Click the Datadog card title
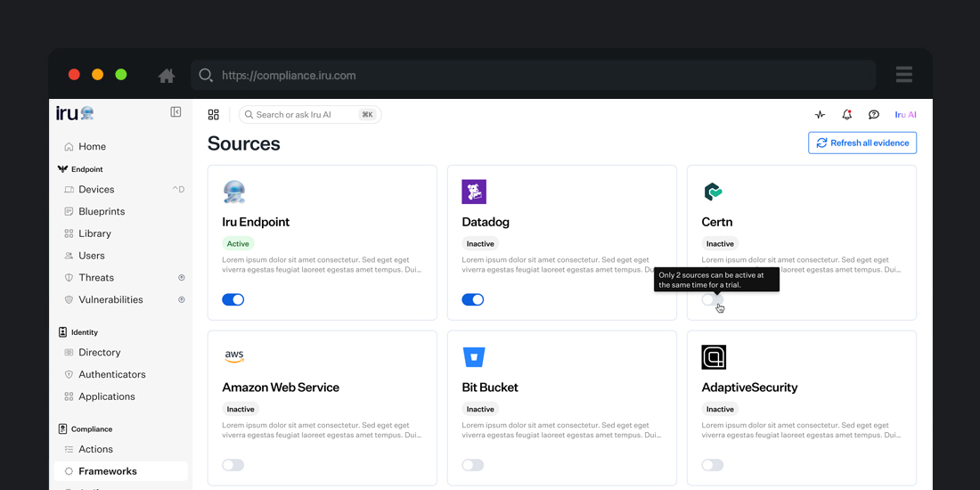This screenshot has width=980, height=490. 486,222
